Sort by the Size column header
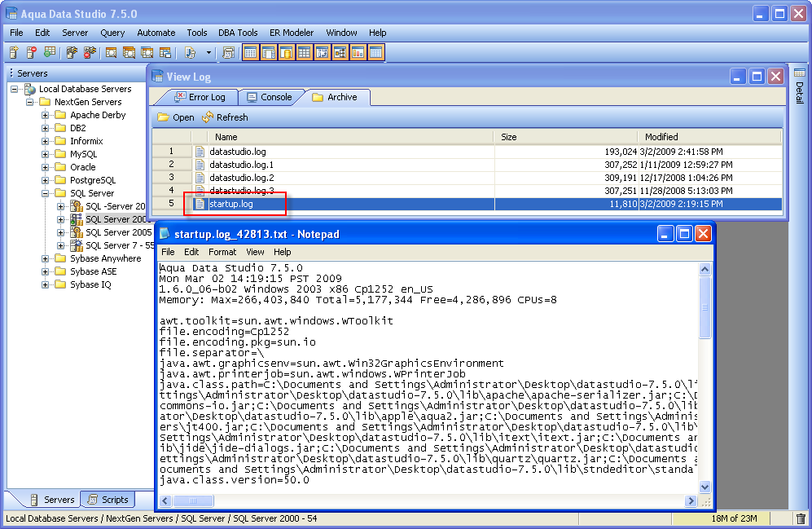This screenshot has width=812, height=529. tap(565, 137)
